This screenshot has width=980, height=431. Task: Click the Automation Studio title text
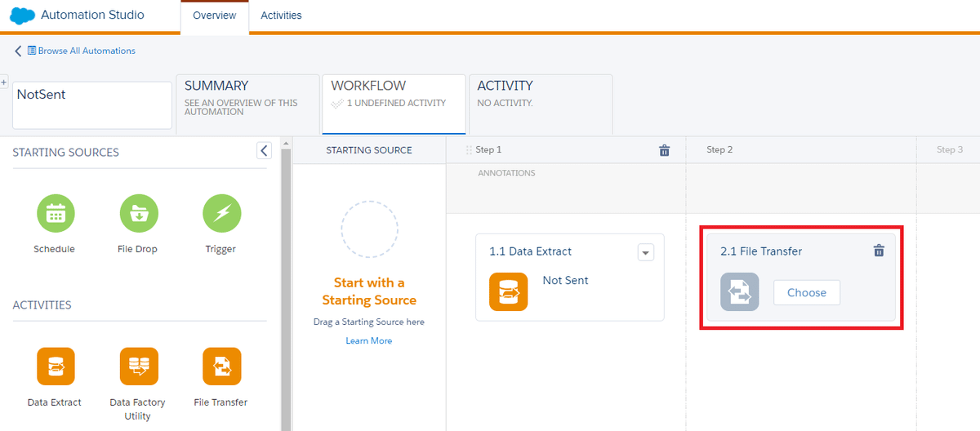[92, 15]
